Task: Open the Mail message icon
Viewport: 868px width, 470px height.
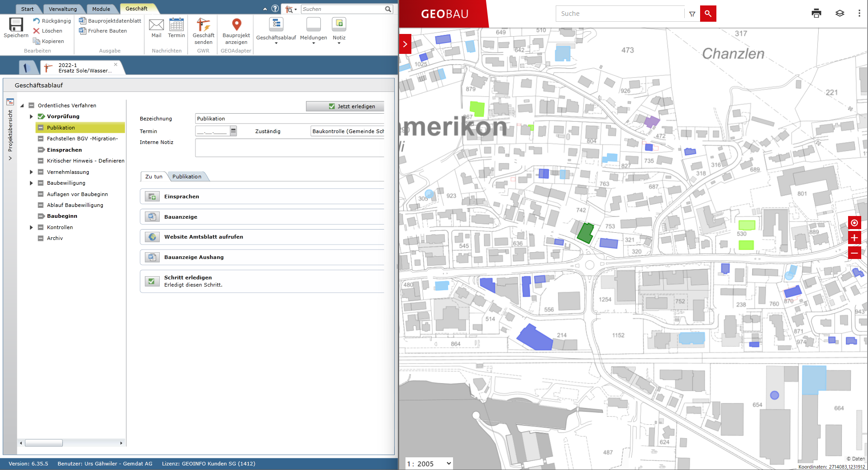Action: [x=156, y=25]
